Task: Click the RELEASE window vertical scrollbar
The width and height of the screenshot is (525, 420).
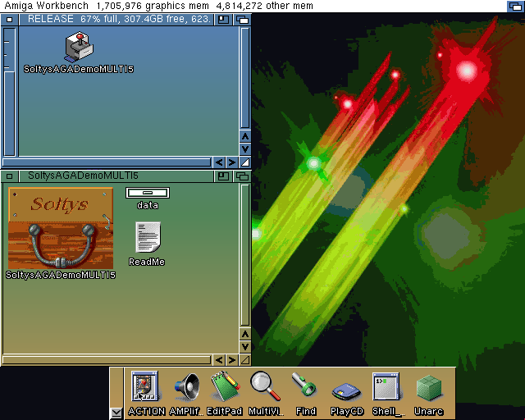Action: pos(245,78)
